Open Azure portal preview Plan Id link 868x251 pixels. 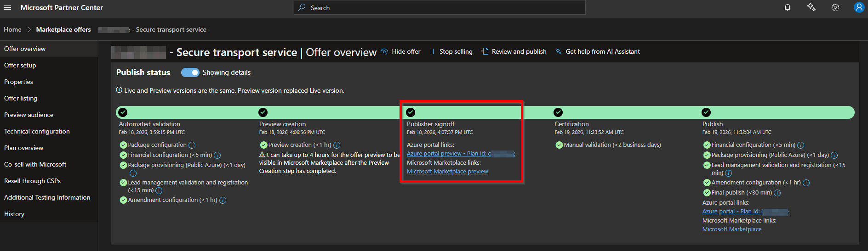point(461,154)
